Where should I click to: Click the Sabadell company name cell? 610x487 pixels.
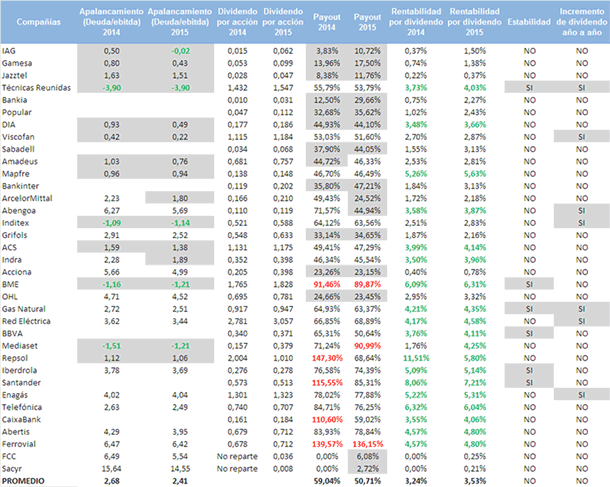[18, 149]
